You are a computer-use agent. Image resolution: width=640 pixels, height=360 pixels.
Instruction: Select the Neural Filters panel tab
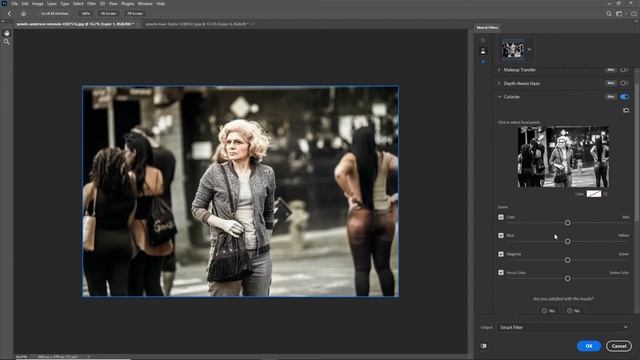487,27
